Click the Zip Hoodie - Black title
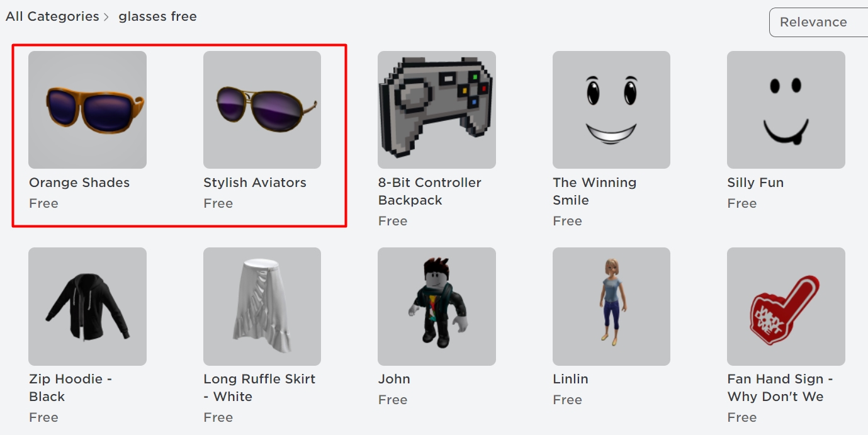This screenshot has width=868, height=435. click(x=70, y=388)
